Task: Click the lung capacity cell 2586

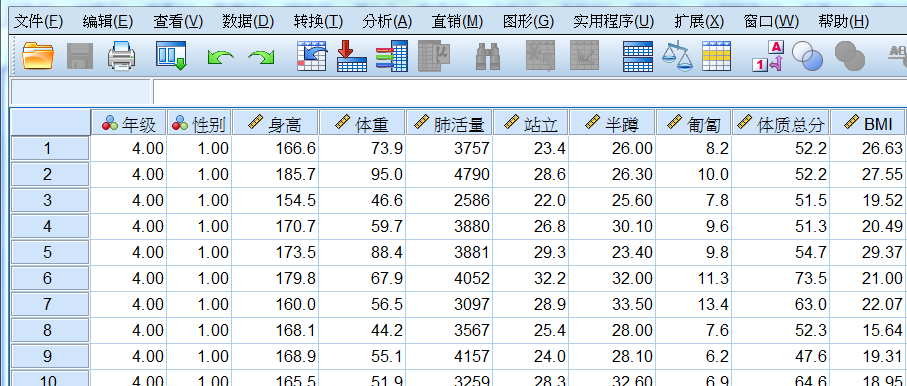Action: coord(449,200)
